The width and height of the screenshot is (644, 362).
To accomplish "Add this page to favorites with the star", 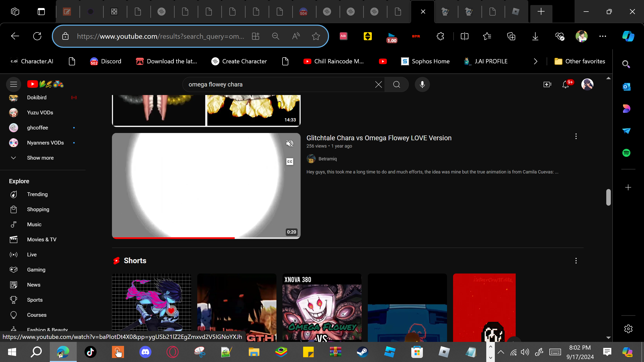I will click(x=316, y=36).
